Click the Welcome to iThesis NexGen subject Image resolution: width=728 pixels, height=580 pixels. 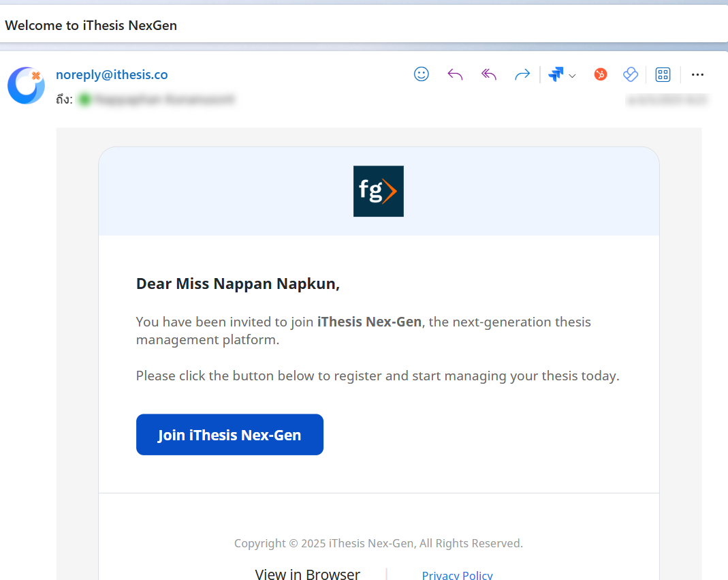click(x=91, y=25)
